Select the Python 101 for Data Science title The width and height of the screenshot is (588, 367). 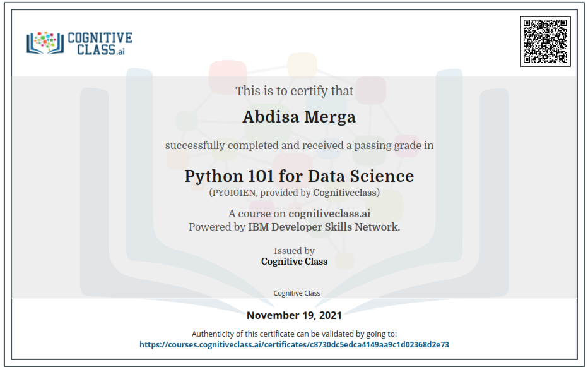point(299,176)
